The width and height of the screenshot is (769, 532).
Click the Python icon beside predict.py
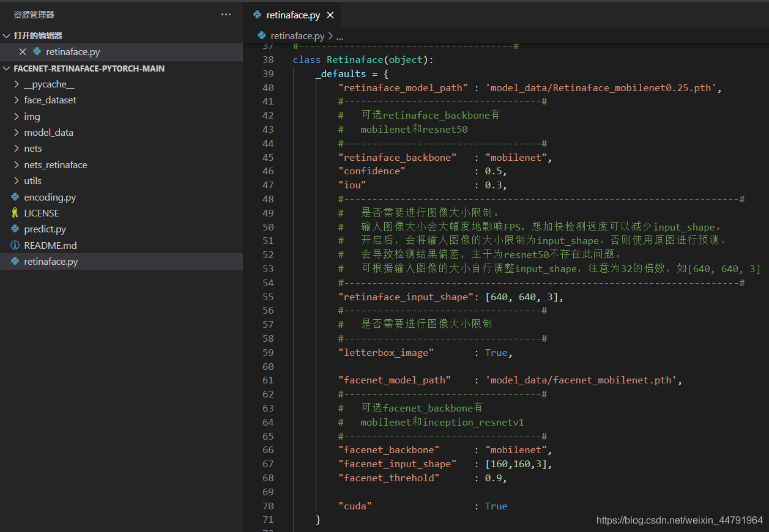pyautogui.click(x=15, y=229)
